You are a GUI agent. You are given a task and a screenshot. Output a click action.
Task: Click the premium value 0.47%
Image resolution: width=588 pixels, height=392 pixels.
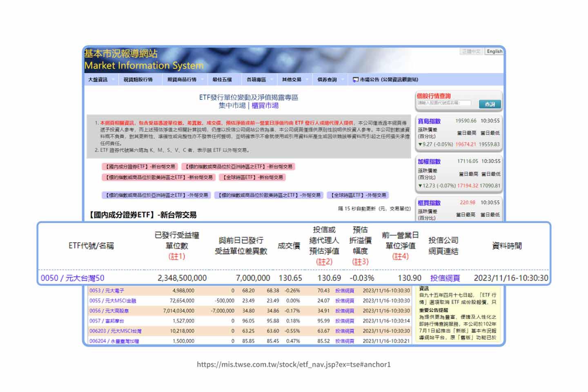coord(293,341)
